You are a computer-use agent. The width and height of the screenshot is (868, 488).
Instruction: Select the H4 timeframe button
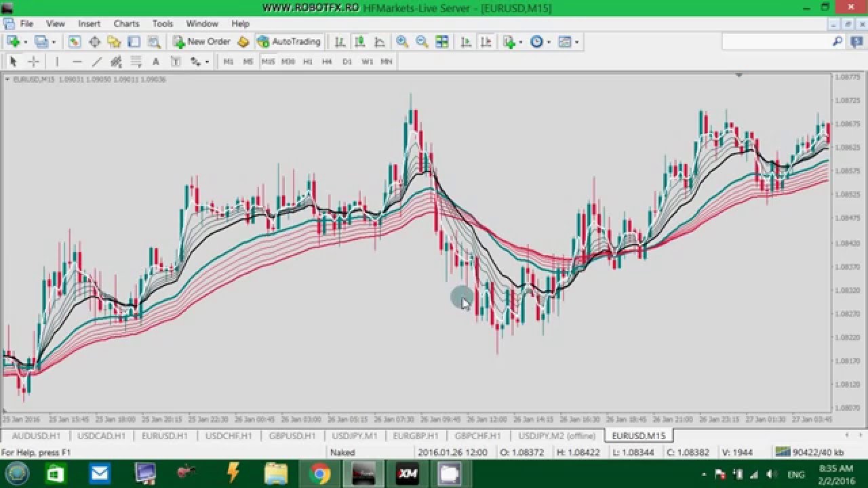pyautogui.click(x=328, y=62)
